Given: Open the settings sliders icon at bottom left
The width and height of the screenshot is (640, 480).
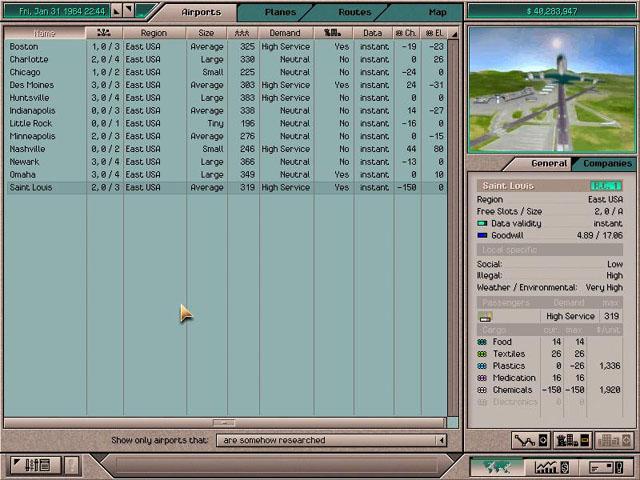Looking at the screenshot, I should [31, 466].
